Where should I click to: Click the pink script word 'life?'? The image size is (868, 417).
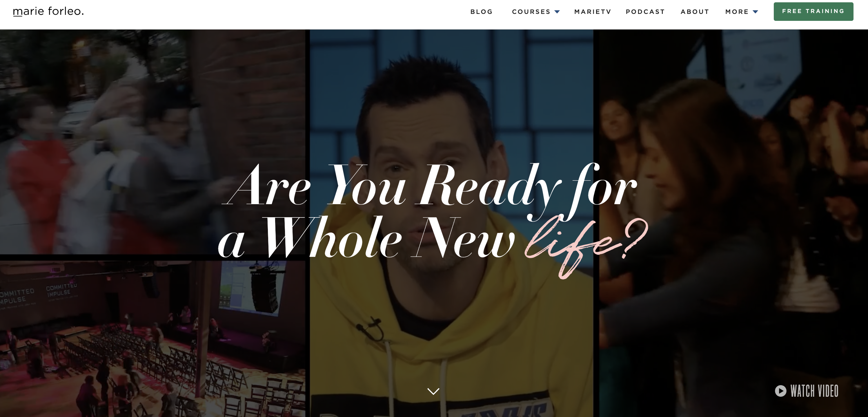pyautogui.click(x=586, y=247)
